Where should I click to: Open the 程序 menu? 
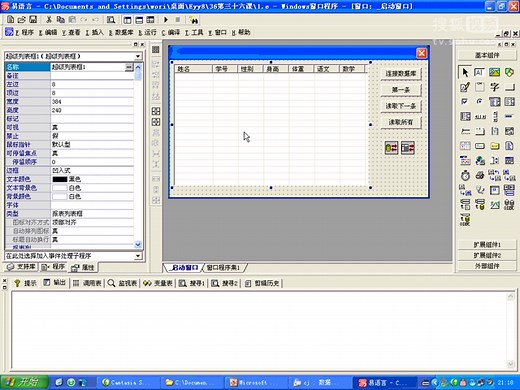(25, 32)
